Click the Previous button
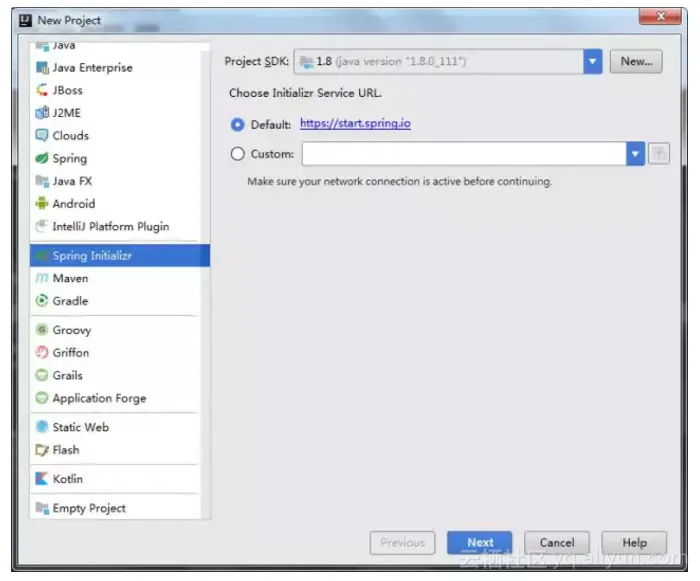This screenshot has height=581, width=700. coord(402,543)
